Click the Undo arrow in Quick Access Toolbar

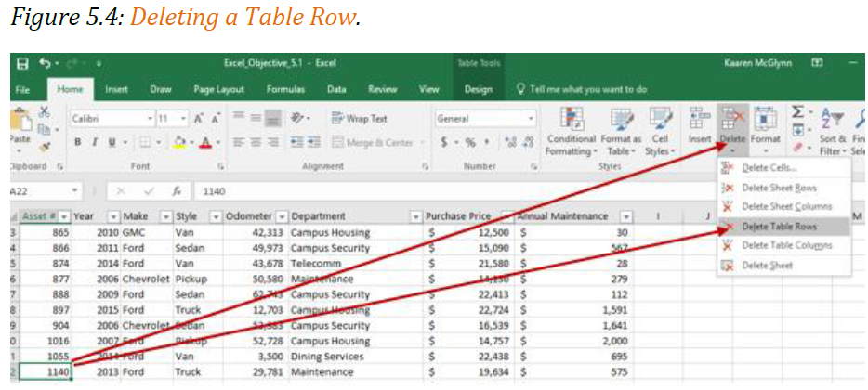46,64
